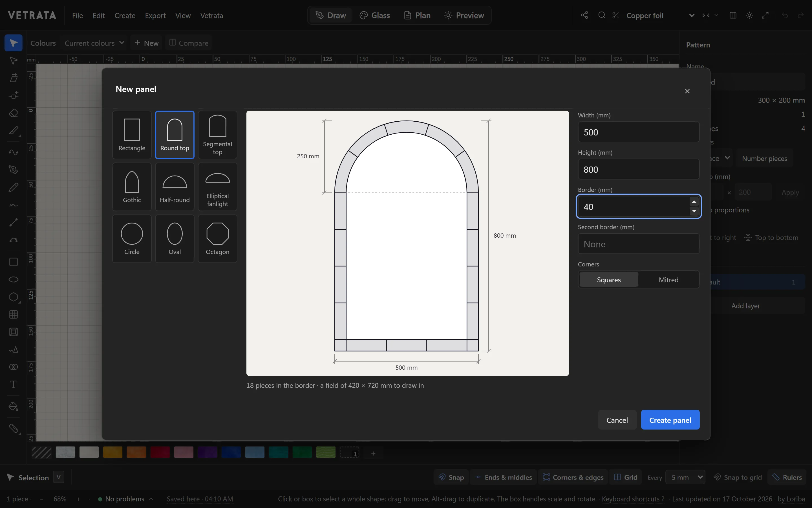The image size is (812, 508).
Task: Click the sun brightness icon in top bar
Action: point(749,15)
